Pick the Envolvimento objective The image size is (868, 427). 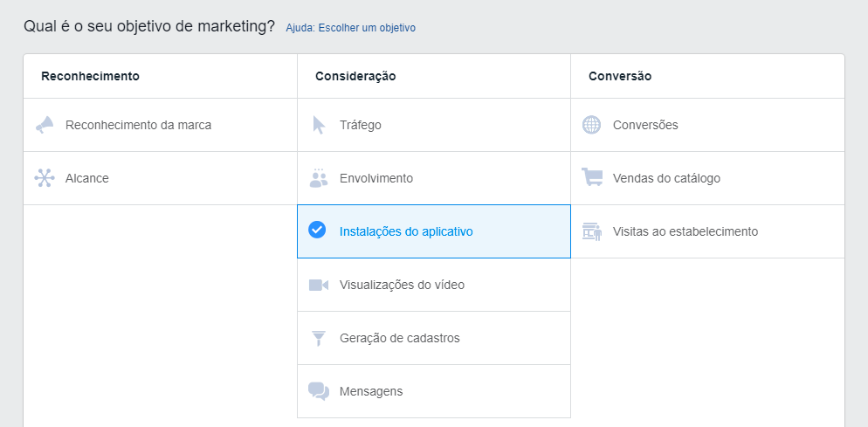point(376,178)
